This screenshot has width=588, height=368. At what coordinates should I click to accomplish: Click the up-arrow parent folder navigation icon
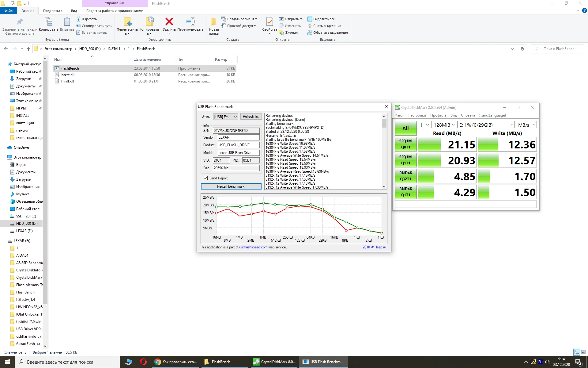(x=28, y=49)
